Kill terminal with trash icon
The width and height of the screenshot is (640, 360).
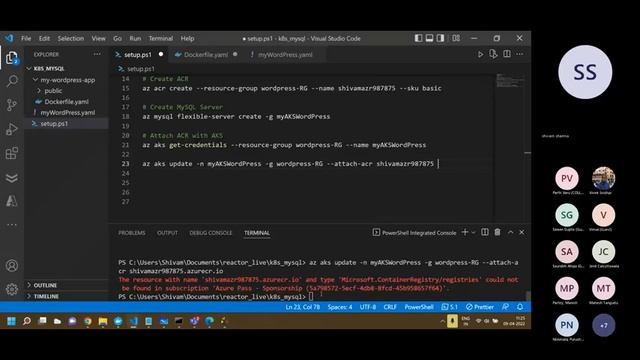pyautogui.click(x=497, y=232)
